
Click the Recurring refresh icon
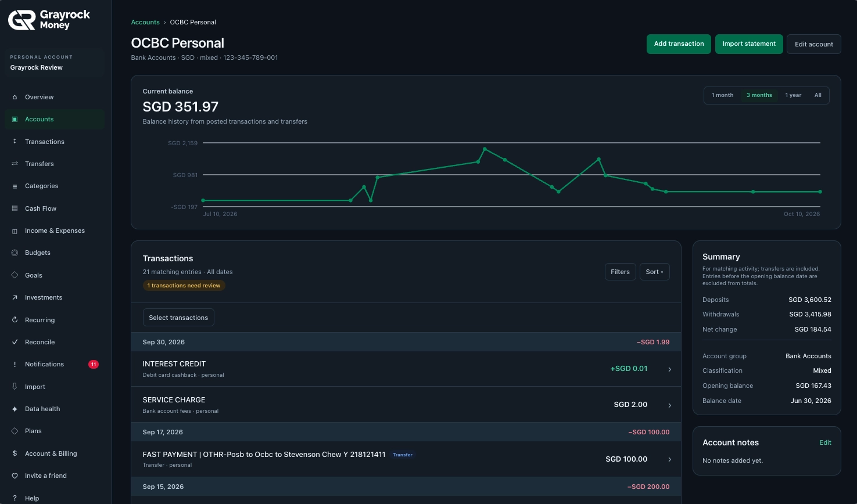tap(15, 320)
